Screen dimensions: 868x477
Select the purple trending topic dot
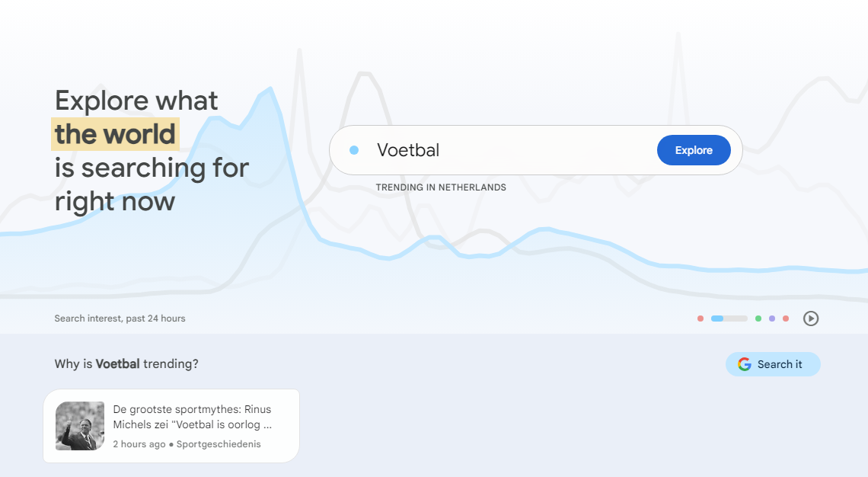point(772,319)
